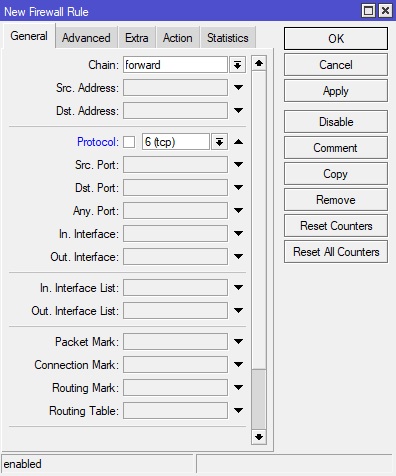Switch to the Action tab
The image size is (396, 476).
(178, 38)
